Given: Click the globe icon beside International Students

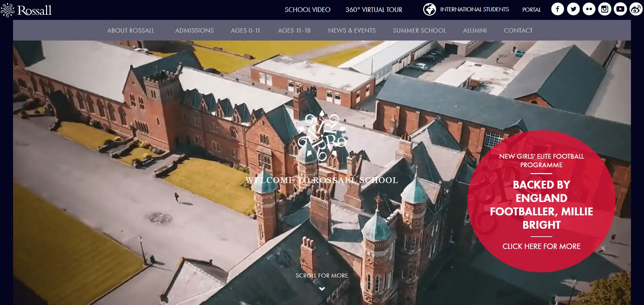Looking at the screenshot, I should coord(429,9).
